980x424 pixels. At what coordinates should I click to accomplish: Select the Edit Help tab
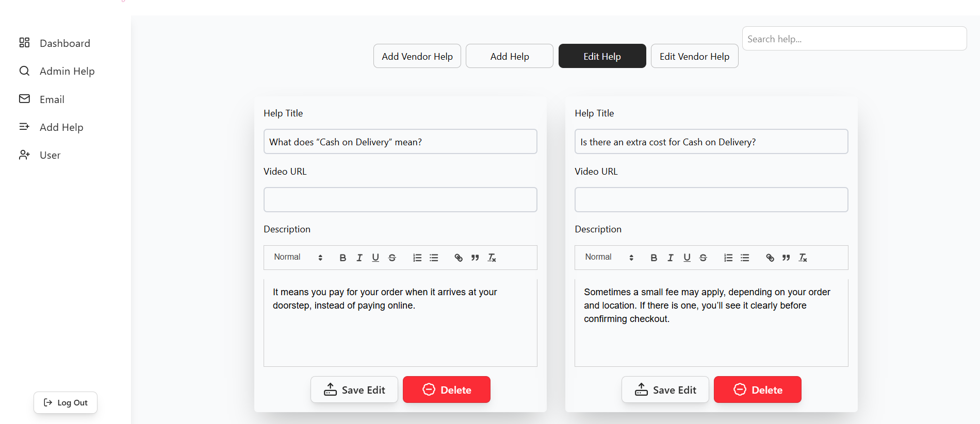[x=602, y=56]
